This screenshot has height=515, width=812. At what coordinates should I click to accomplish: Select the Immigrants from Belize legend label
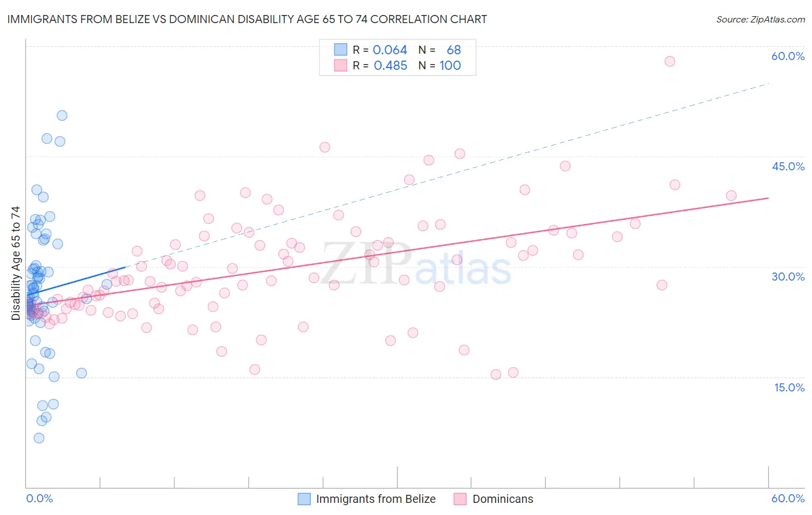[x=376, y=499]
